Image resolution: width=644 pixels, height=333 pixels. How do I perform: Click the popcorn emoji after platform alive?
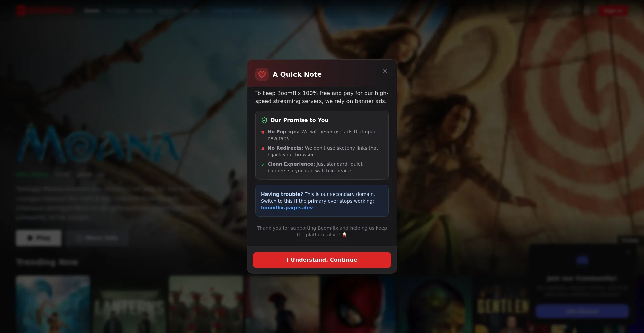click(x=344, y=235)
